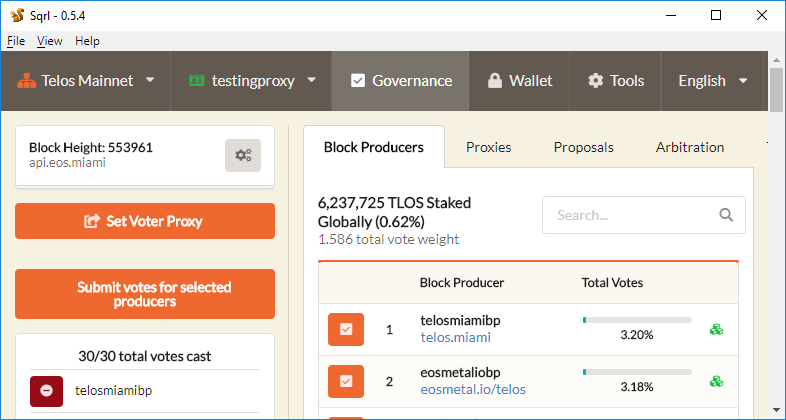Screen dimensions: 786x420
Task: Uncheck telosmiamibp producer vote checkbox
Action: (346, 330)
